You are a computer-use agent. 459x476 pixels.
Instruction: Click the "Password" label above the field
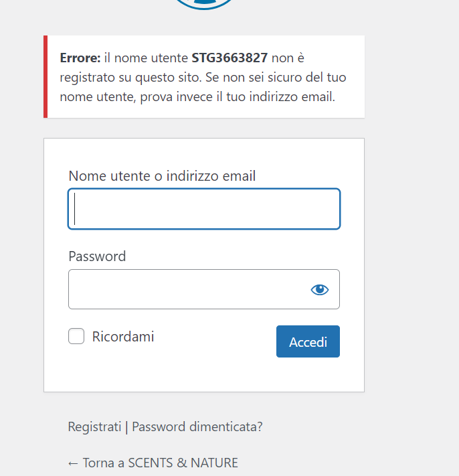(97, 256)
